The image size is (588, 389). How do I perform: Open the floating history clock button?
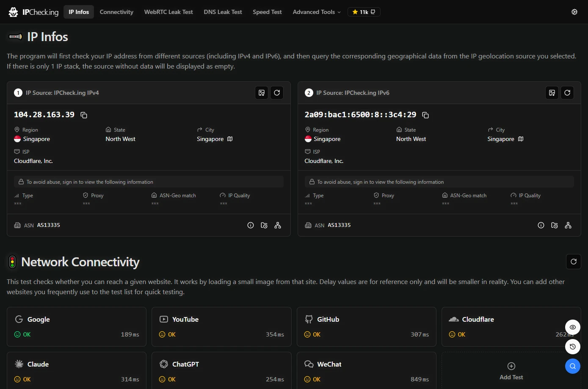(x=573, y=347)
